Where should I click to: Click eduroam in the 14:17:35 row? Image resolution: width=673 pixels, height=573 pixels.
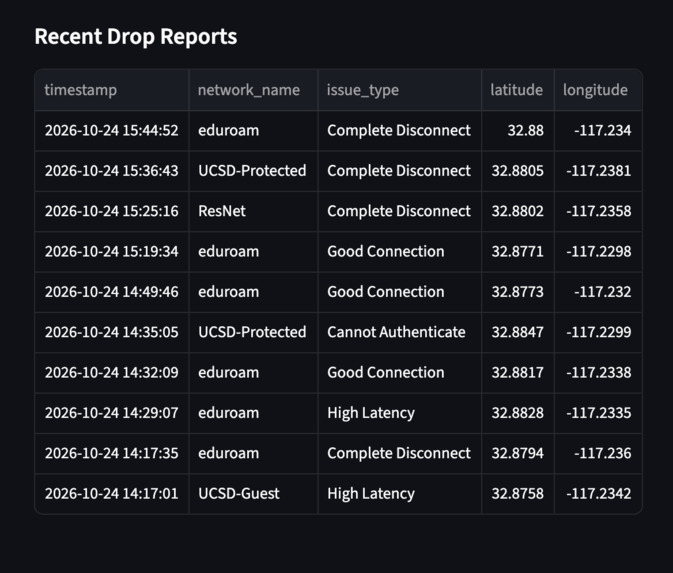tap(253, 453)
